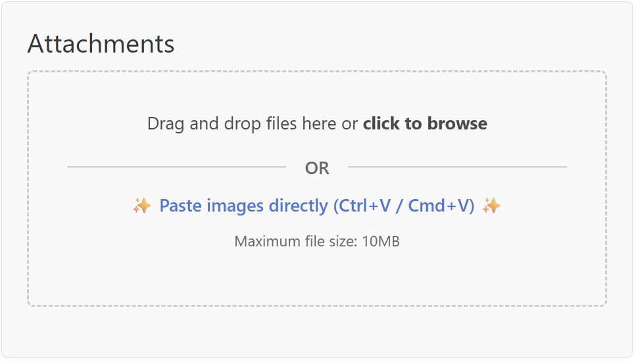Click the empty space right of "Attachments" heading

[x=395, y=44]
